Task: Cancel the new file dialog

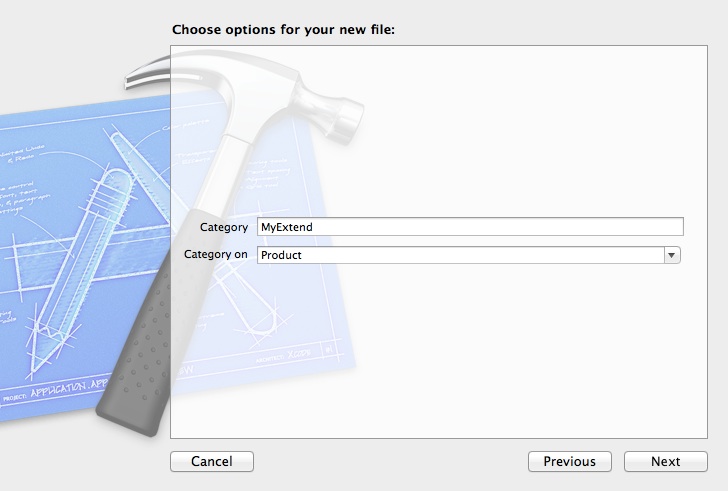Action: [x=212, y=461]
